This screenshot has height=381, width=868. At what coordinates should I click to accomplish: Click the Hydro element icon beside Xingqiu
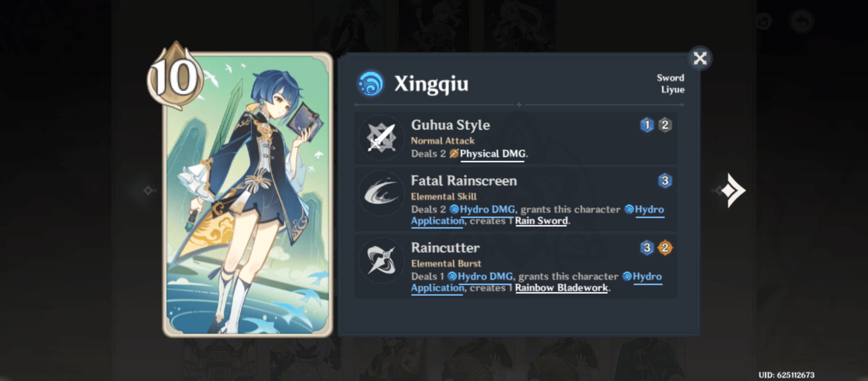point(370,83)
